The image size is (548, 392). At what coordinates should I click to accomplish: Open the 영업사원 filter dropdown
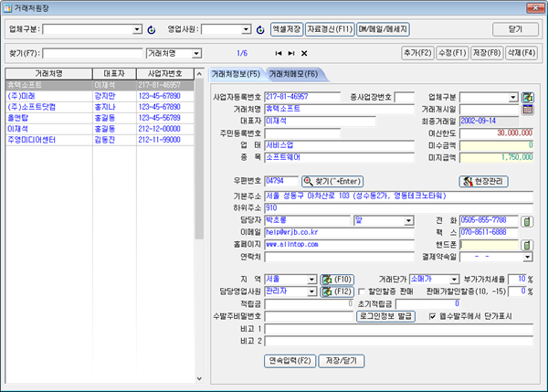pos(247,29)
